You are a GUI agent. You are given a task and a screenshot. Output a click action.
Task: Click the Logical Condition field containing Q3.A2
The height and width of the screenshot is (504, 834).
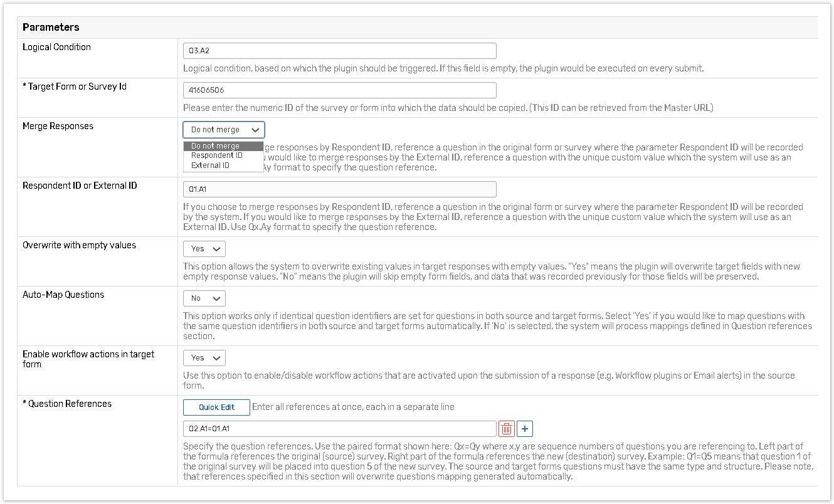[339, 51]
